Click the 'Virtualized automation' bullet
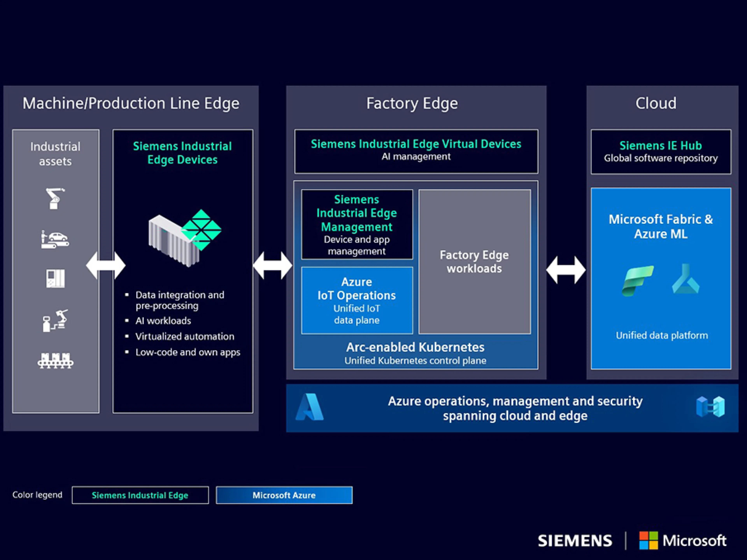747x560 pixels. pyautogui.click(x=185, y=337)
